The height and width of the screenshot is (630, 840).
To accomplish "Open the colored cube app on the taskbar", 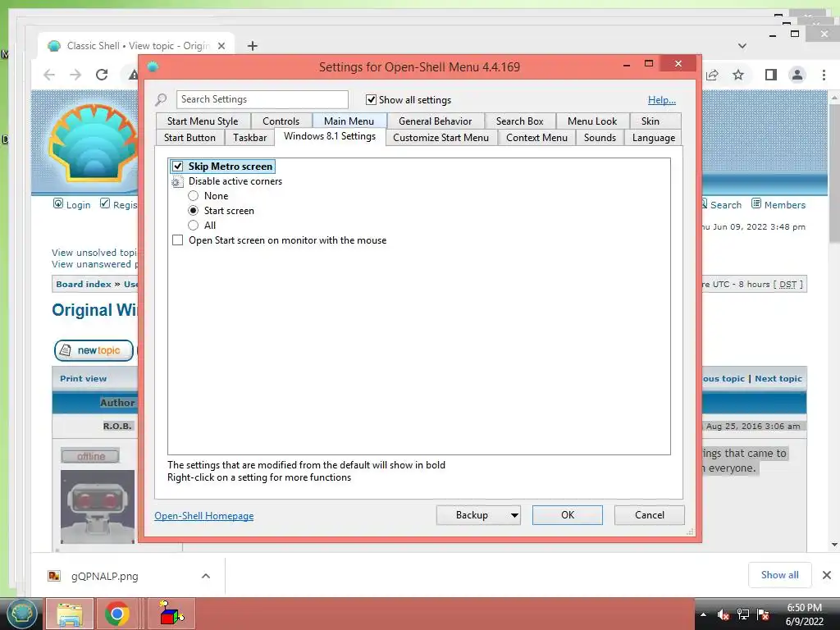I will [x=171, y=614].
